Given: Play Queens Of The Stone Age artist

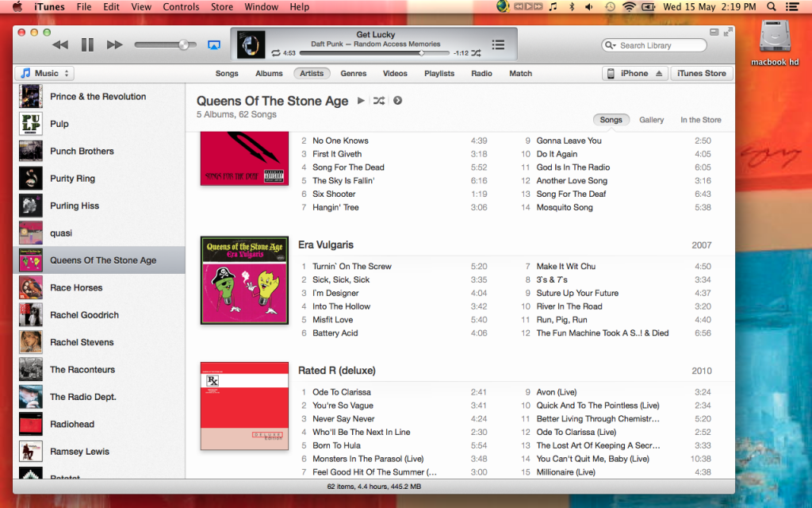Looking at the screenshot, I should 361,101.
